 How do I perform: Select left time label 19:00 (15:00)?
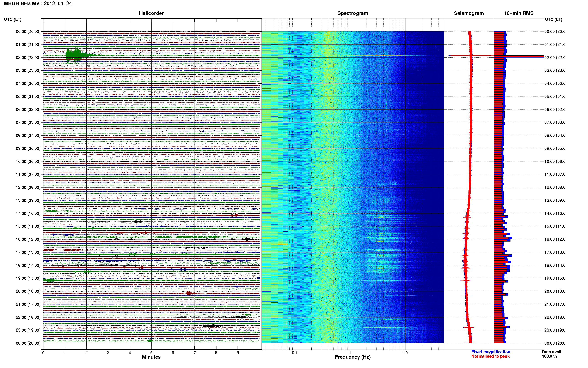tap(28, 278)
